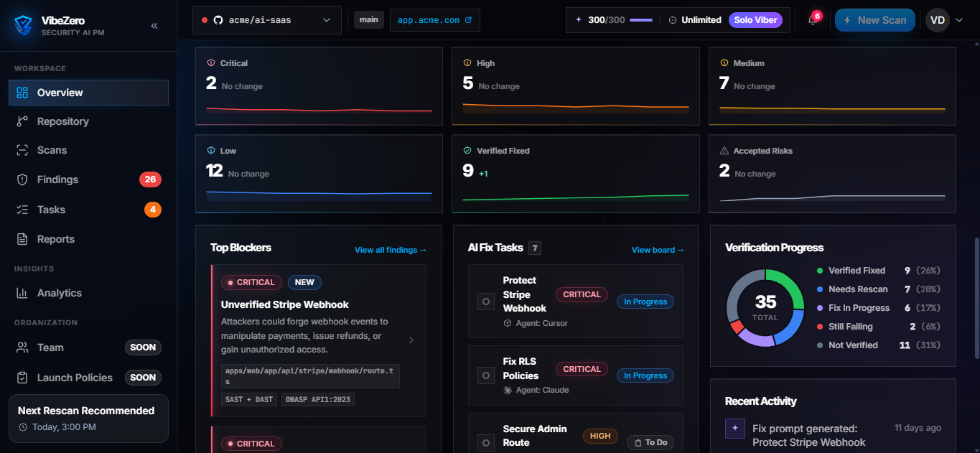The width and height of the screenshot is (980, 453).
Task: Click the credits usage progress bar
Action: point(641,20)
